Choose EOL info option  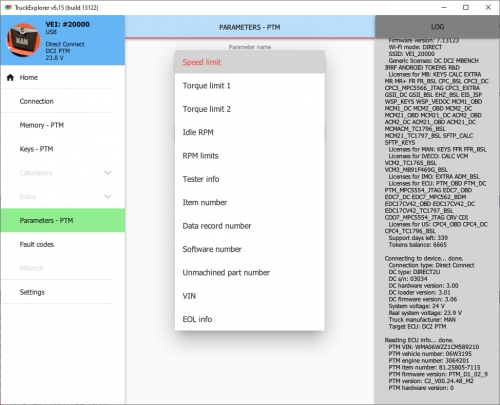tap(250, 319)
